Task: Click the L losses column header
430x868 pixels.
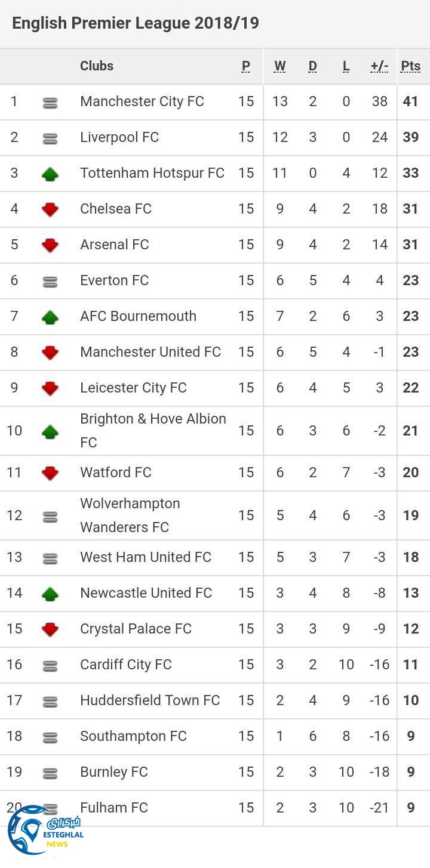Action: (x=346, y=66)
